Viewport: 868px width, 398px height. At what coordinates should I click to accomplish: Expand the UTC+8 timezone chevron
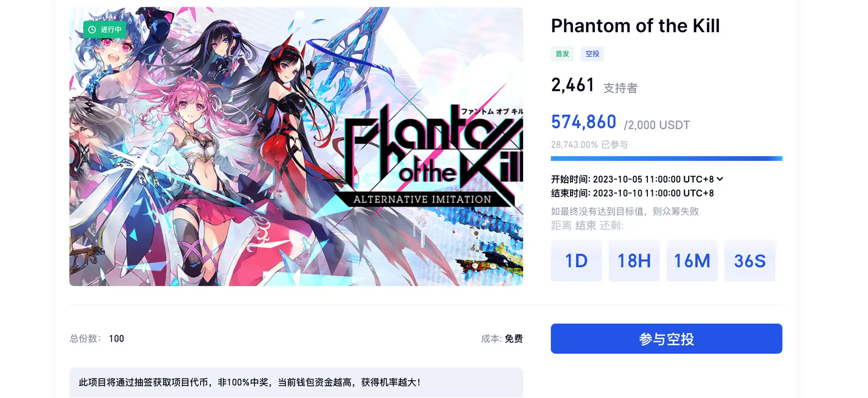click(720, 179)
